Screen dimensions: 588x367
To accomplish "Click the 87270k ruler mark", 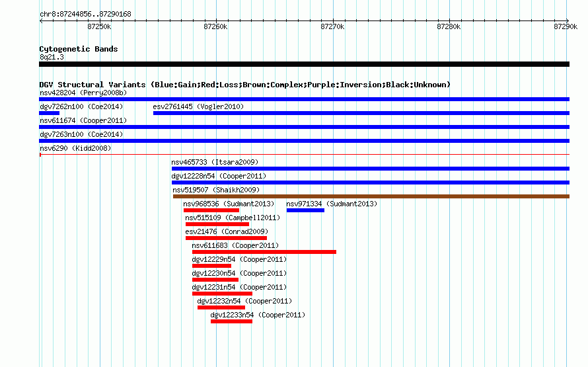I will (332, 26).
